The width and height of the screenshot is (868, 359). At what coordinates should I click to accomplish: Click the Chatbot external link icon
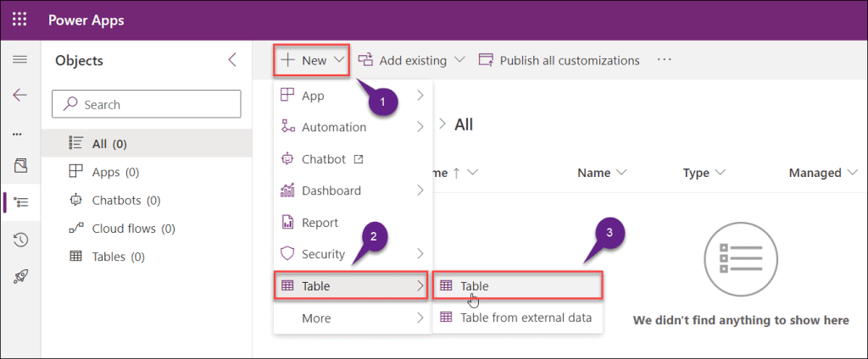358,159
